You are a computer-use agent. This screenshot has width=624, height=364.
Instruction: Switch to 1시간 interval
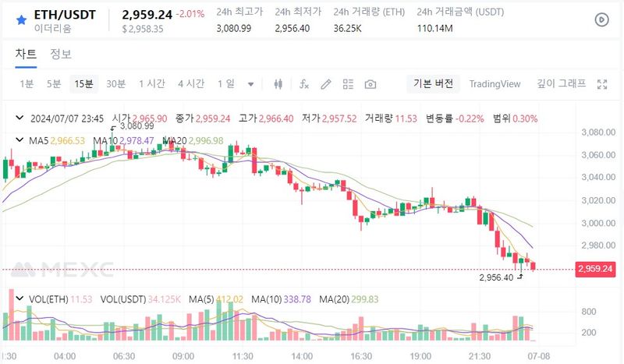151,84
